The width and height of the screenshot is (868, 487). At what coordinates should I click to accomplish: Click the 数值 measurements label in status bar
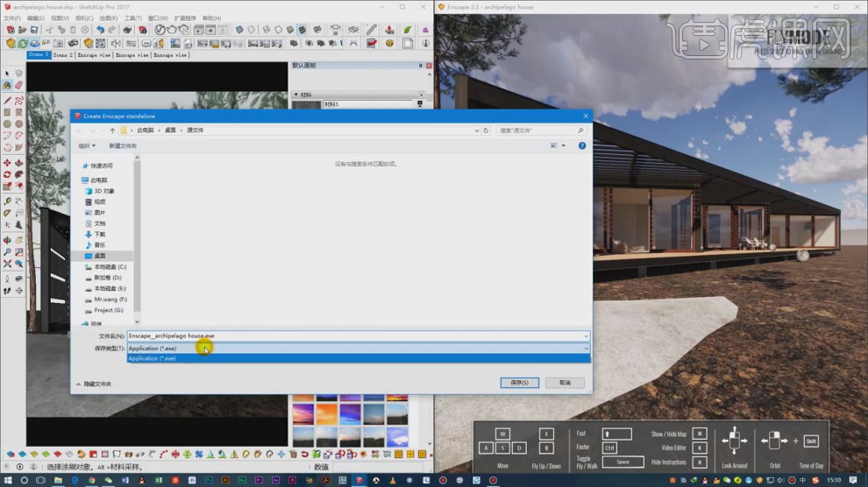click(x=322, y=467)
